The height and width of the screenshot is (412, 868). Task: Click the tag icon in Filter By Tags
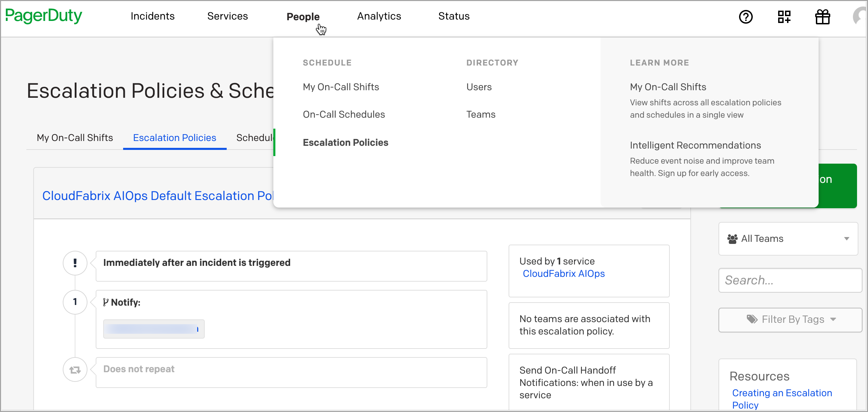[752, 319]
